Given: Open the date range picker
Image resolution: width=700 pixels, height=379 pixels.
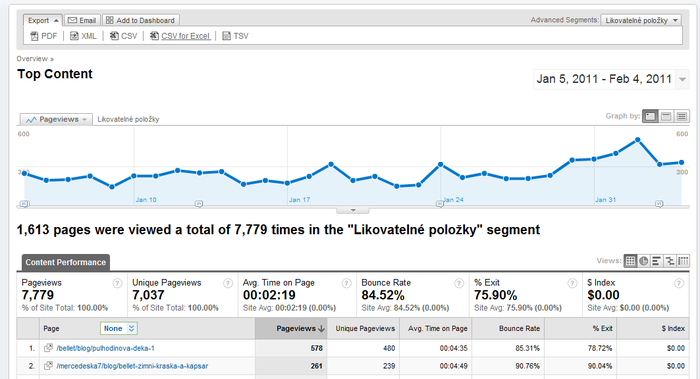Looking at the screenshot, I should (x=610, y=79).
